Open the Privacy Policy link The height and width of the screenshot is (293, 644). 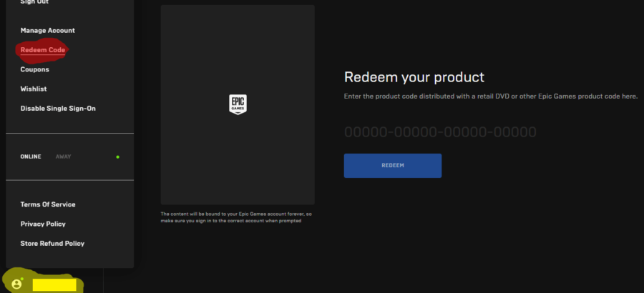coord(43,224)
